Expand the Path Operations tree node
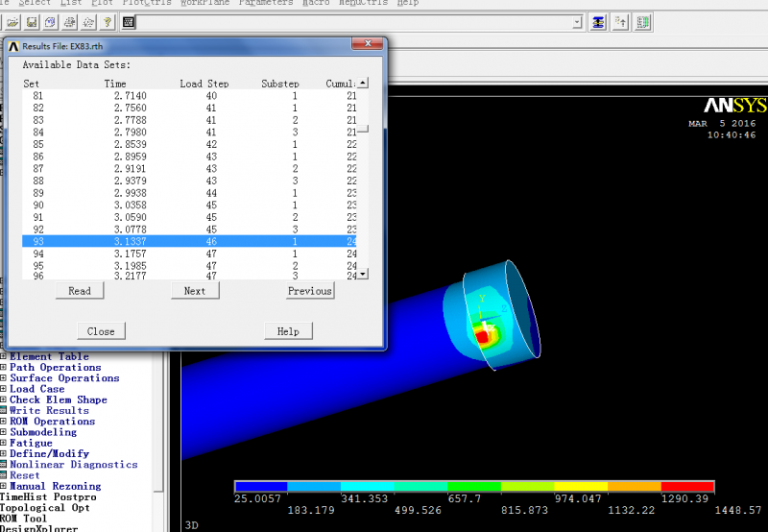Screen dimensions: 768x532 point(4,368)
